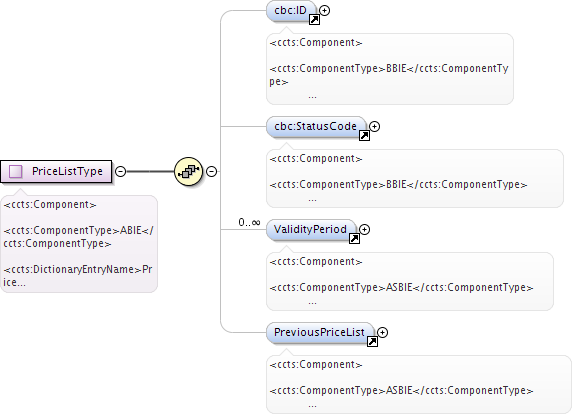Screen dimensions: 579x417
Task: Click the cbc:ID BBIE annotation box
Action: point(390,69)
